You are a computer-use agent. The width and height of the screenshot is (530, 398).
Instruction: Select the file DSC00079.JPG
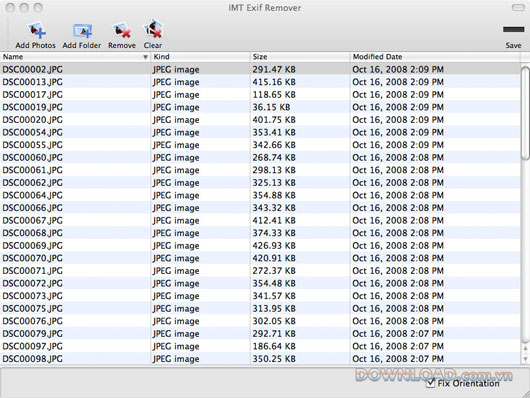[260, 333]
